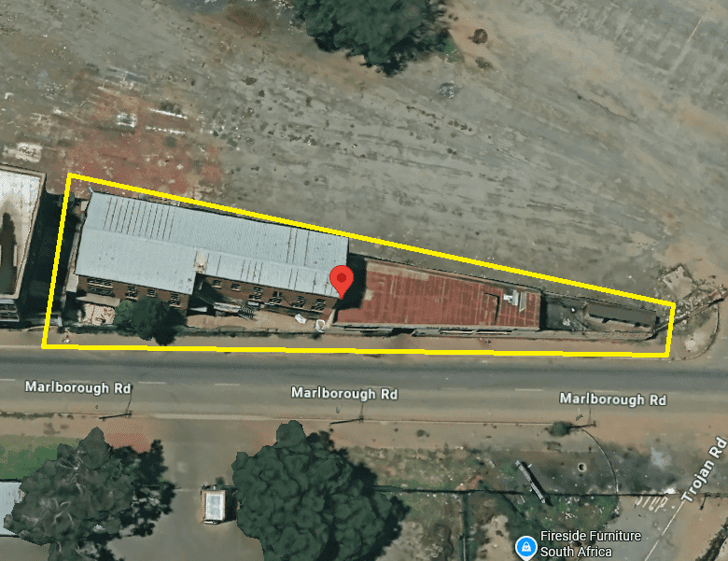Select the tree cluster at bottom left
Screen dimensions: 728x561
click(89, 497)
